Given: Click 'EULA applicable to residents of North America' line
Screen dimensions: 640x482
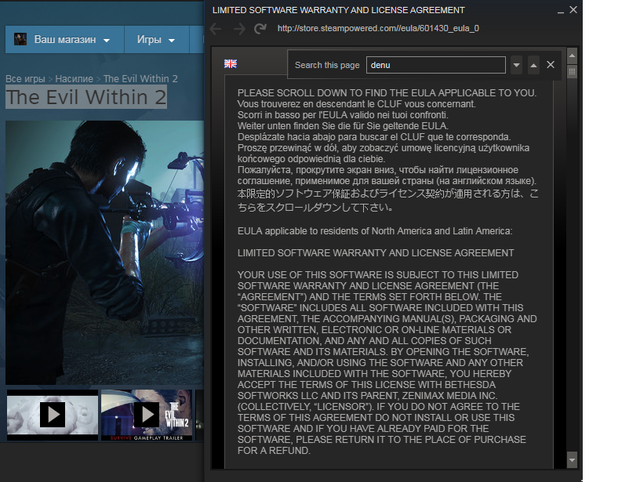Looking at the screenshot, I should click(375, 231).
